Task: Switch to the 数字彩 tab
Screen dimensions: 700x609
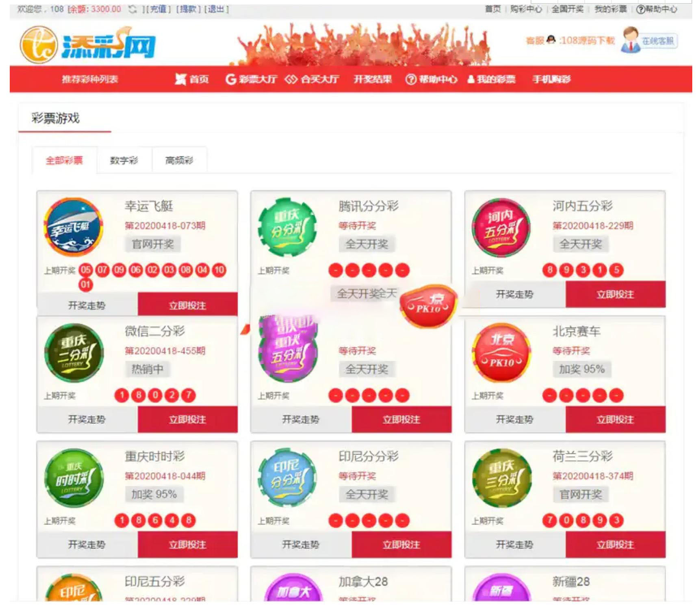Action: coord(124,160)
